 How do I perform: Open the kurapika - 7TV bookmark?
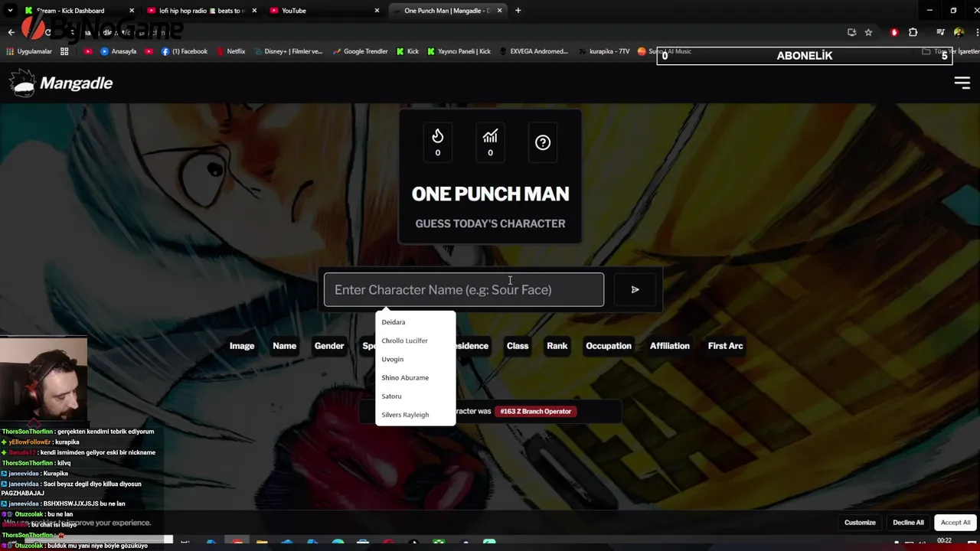point(603,51)
